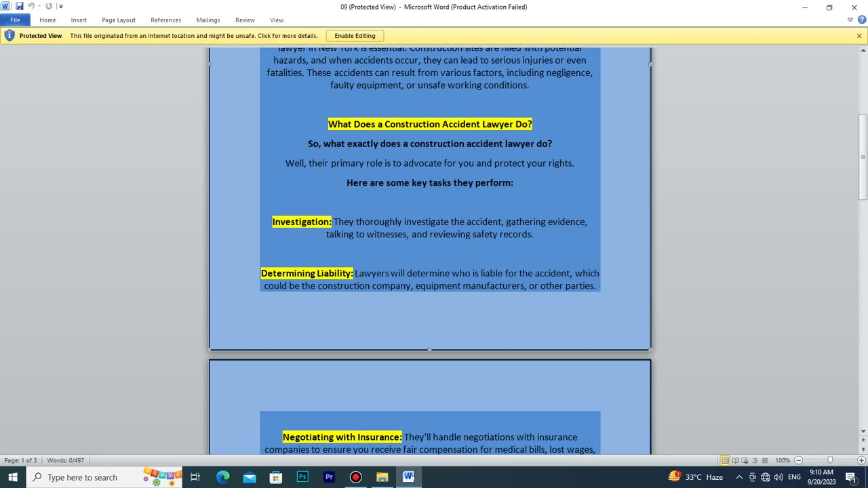
Task: Switch to Draft view in status bar
Action: 764,461
